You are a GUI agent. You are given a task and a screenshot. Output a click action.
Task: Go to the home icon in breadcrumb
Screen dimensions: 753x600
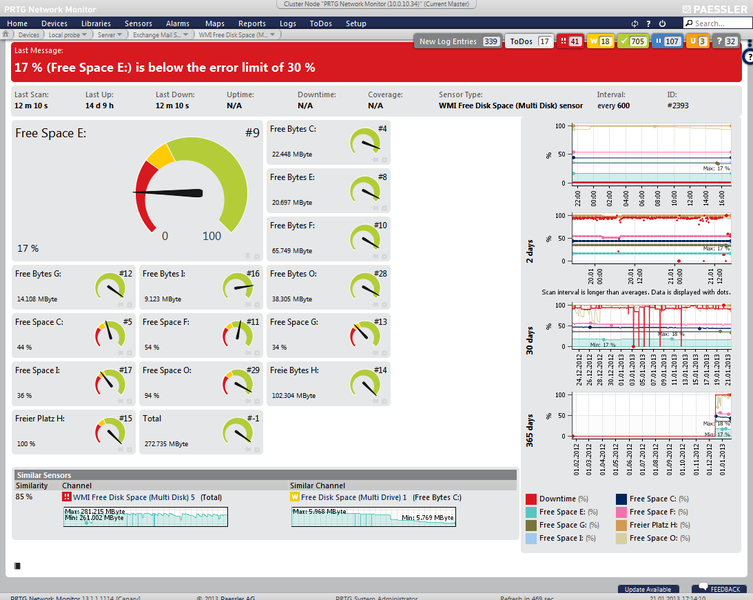(6, 34)
